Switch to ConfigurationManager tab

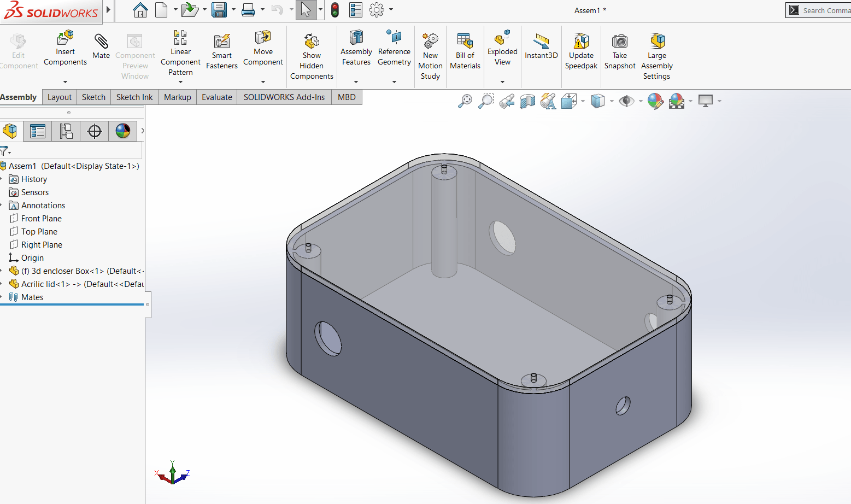(x=66, y=131)
